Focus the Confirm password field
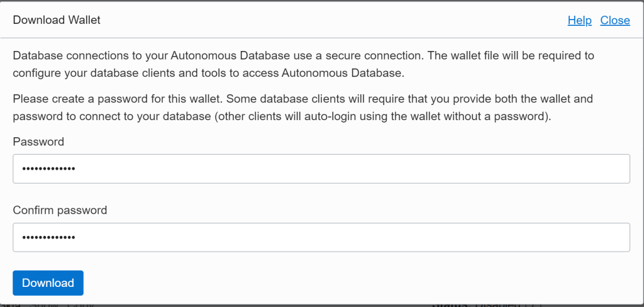The height and width of the screenshot is (307, 644). click(321, 237)
